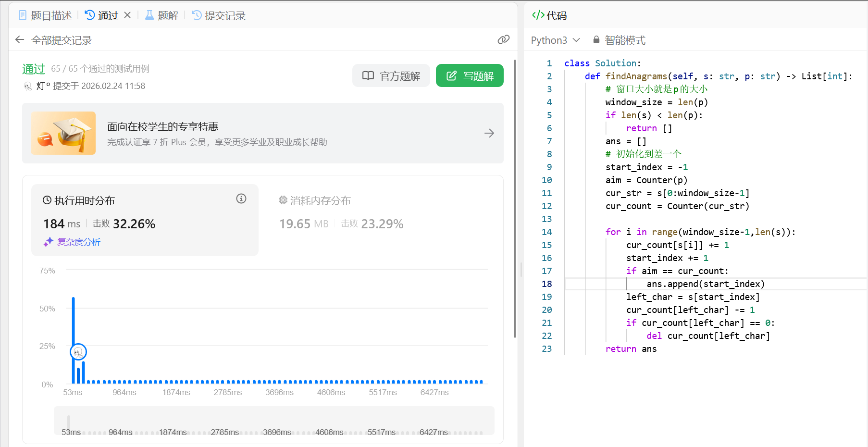This screenshot has width=868, height=447.
Task: Click the sparkle icon beside 复杂度分析
Action: pos(48,242)
